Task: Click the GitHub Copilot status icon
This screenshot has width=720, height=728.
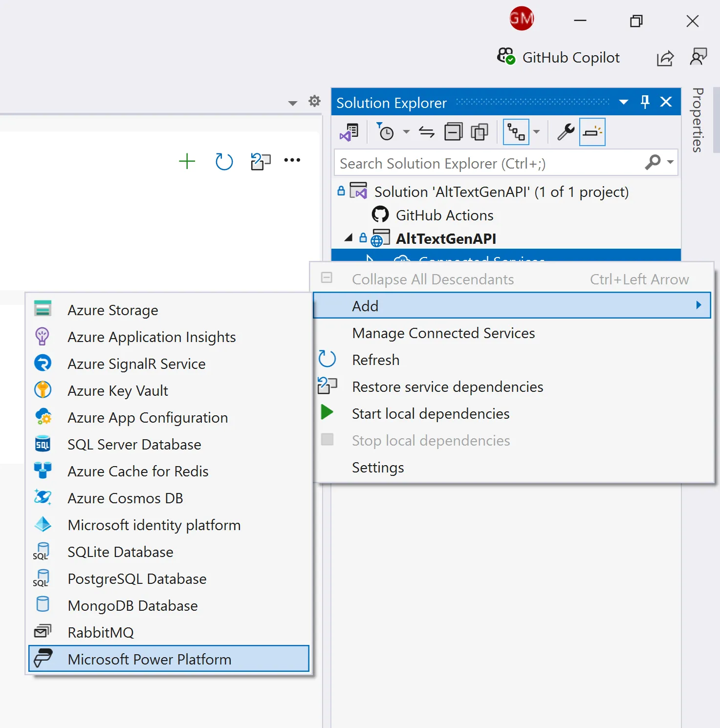Action: [x=506, y=56]
